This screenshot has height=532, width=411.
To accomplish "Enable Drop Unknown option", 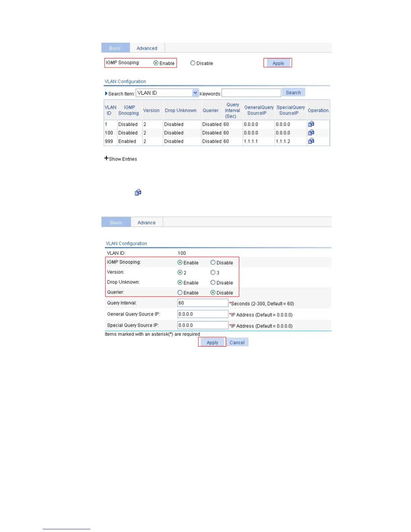I will point(180,282).
